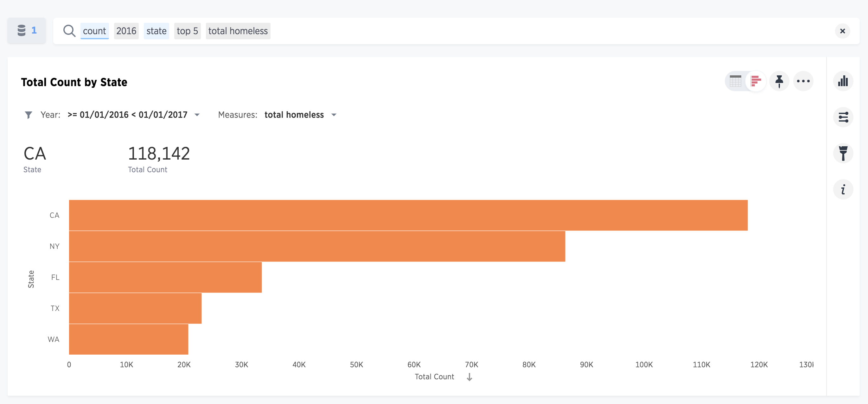Open chart configuration sliders icon

[x=843, y=117]
